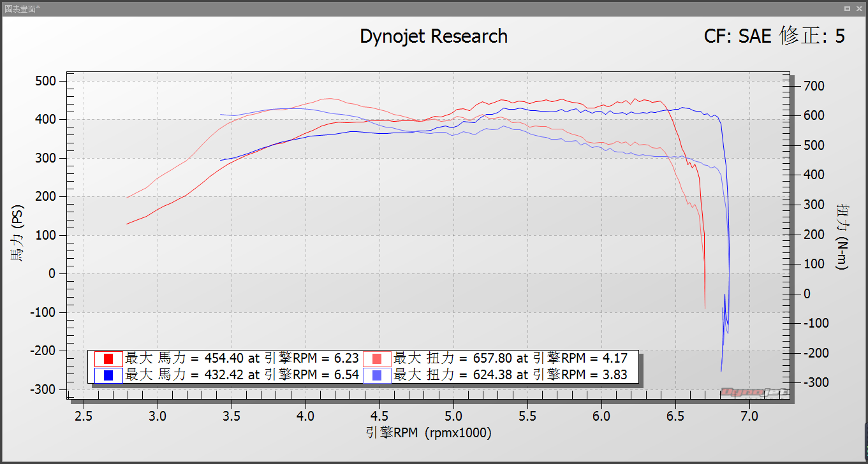Click the light blue max torque swatch
This screenshot has height=464, width=868.
click(377, 375)
